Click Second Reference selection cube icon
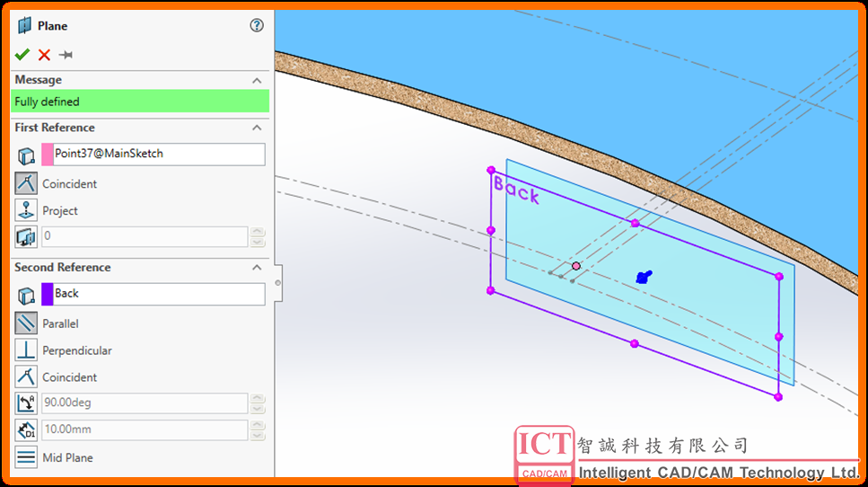Viewport: 868px width, 487px height. [26, 296]
